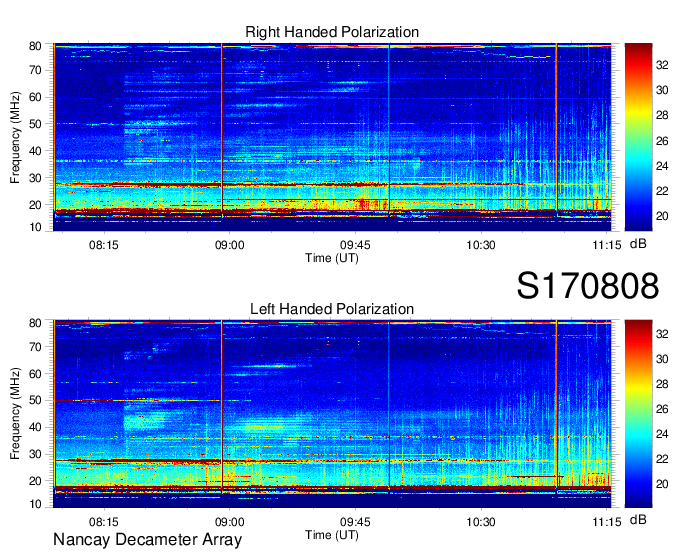
Task: Click the dB unit label of top colorbar
Action: pyautogui.click(x=638, y=244)
